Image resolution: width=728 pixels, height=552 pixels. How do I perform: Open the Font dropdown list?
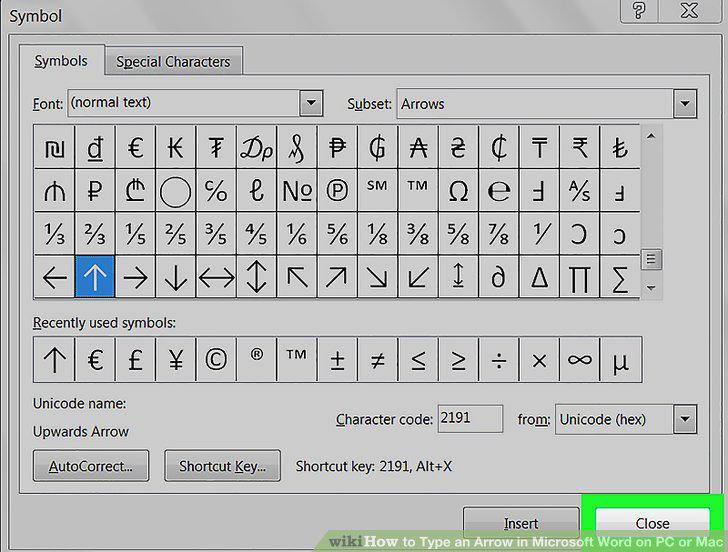[x=311, y=103]
